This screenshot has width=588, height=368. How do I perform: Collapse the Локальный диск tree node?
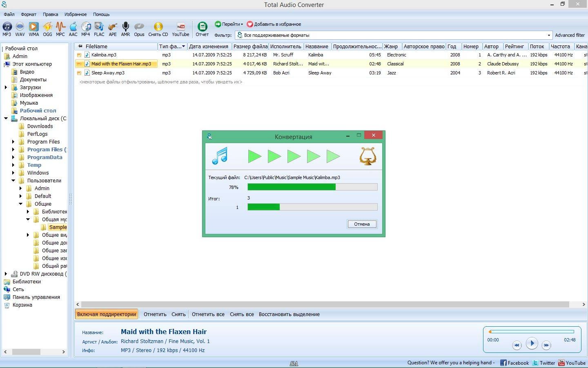(x=6, y=119)
